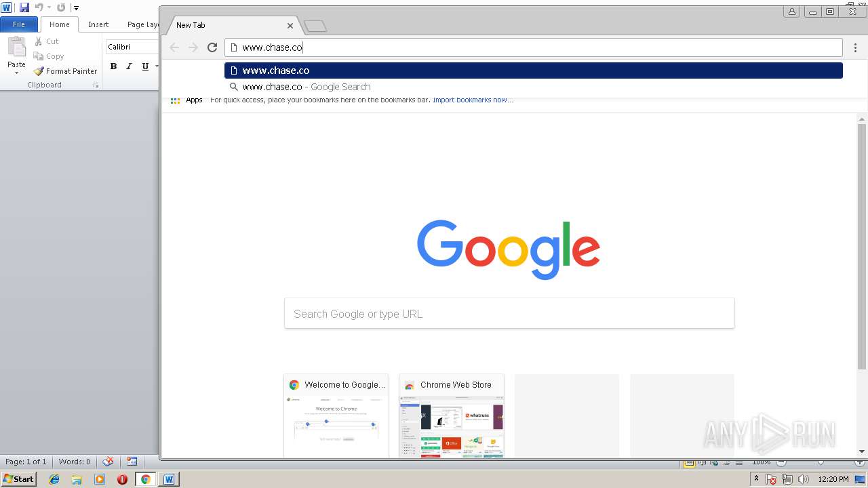Click the Page: 1 of 1 status indicator
Image resolution: width=868 pixels, height=488 pixels.
coord(26,462)
